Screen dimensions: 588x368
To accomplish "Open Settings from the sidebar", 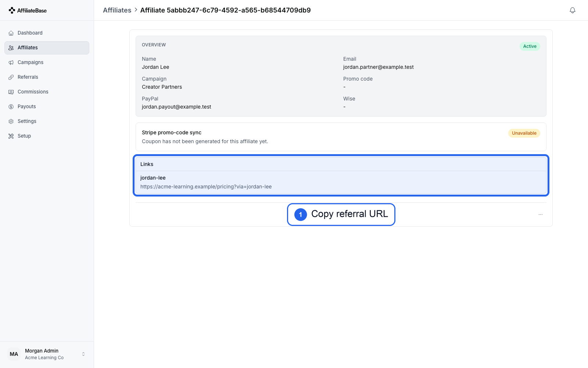I will [47, 121].
